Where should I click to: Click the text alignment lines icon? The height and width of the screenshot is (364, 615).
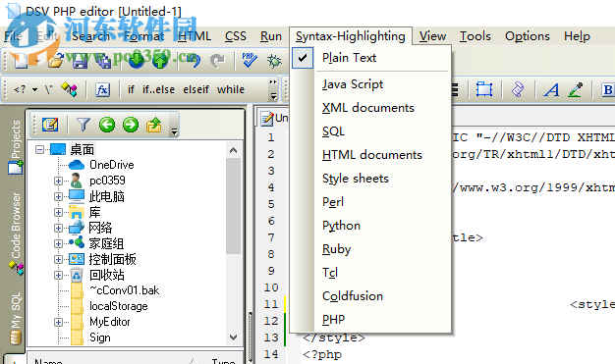pyautogui.click(x=455, y=89)
